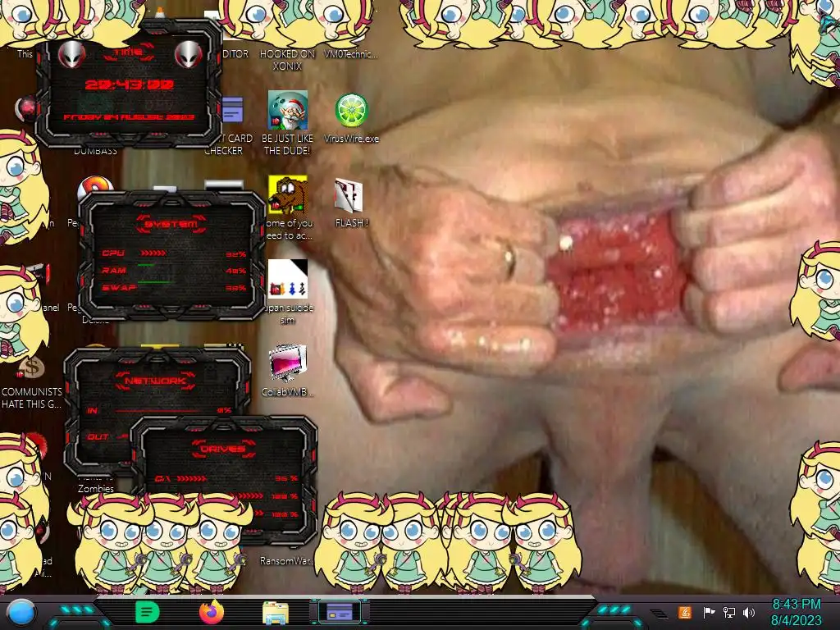Select the HOOKED ON XONIX label
The image size is (840, 630).
[287, 60]
